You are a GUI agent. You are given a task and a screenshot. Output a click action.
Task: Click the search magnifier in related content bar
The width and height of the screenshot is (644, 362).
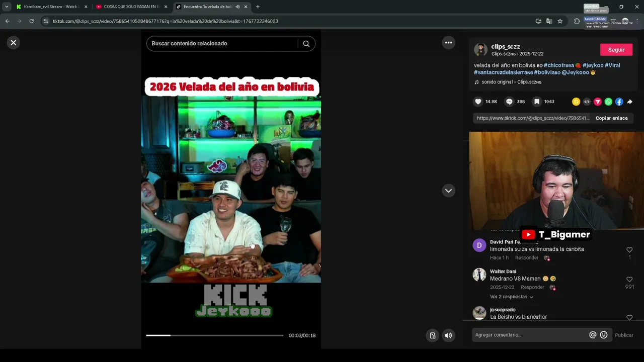[306, 44]
